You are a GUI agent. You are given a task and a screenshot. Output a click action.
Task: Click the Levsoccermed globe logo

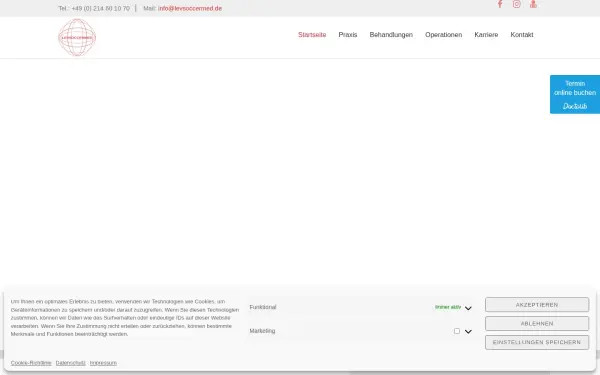coord(77,37)
